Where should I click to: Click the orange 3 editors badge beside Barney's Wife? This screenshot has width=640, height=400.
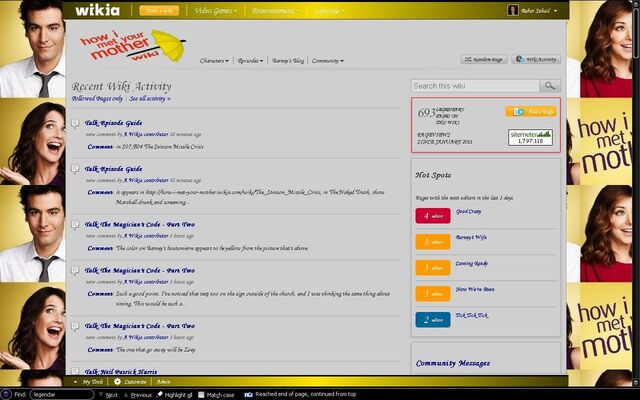click(433, 242)
